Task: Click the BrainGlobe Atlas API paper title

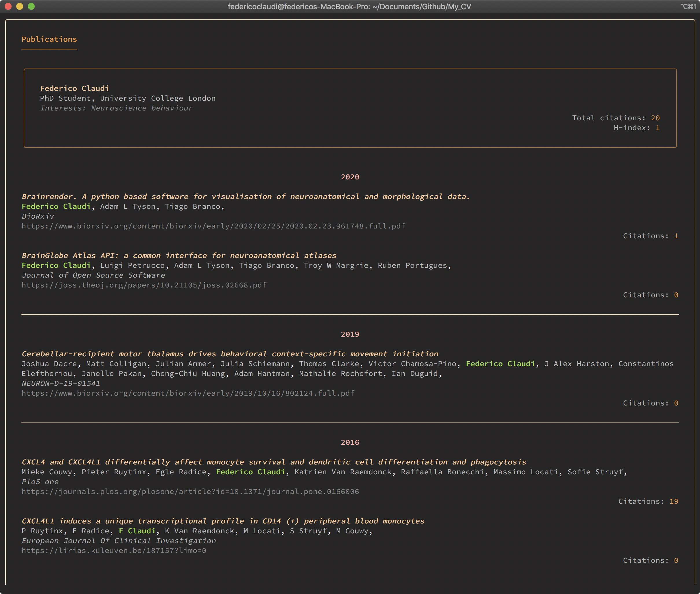Action: coord(179,255)
